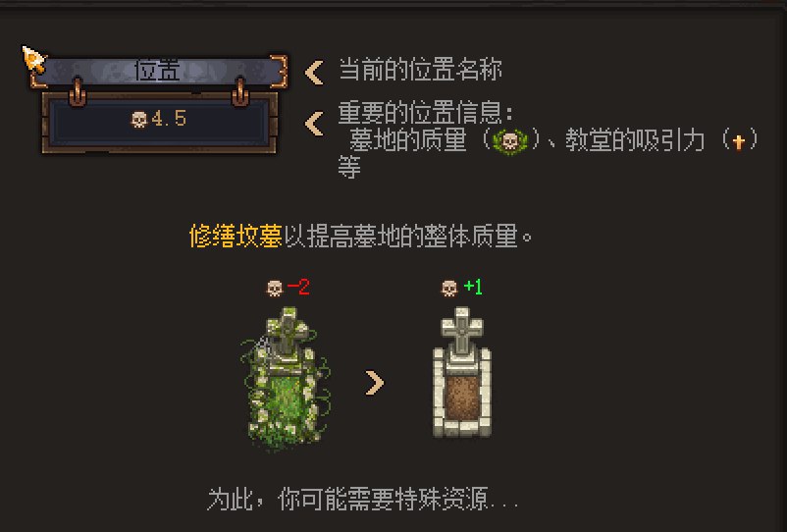Viewport: 787px width, 532px height.
Task: Click the 位置 banner title
Action: point(158,71)
